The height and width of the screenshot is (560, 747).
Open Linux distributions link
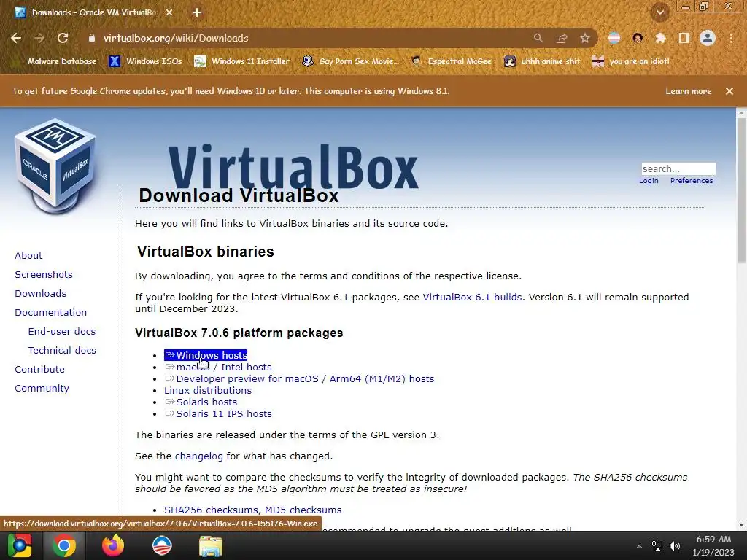click(x=208, y=391)
